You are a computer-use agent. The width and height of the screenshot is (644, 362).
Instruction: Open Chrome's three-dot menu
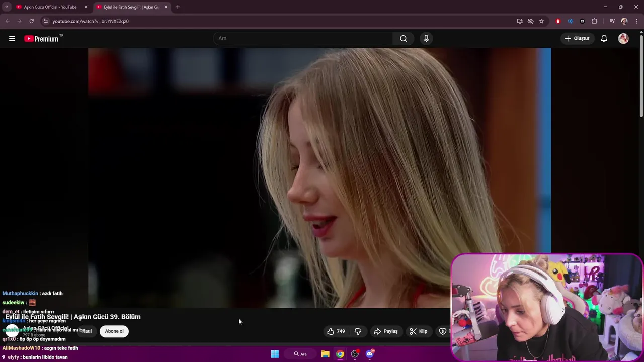click(637, 21)
